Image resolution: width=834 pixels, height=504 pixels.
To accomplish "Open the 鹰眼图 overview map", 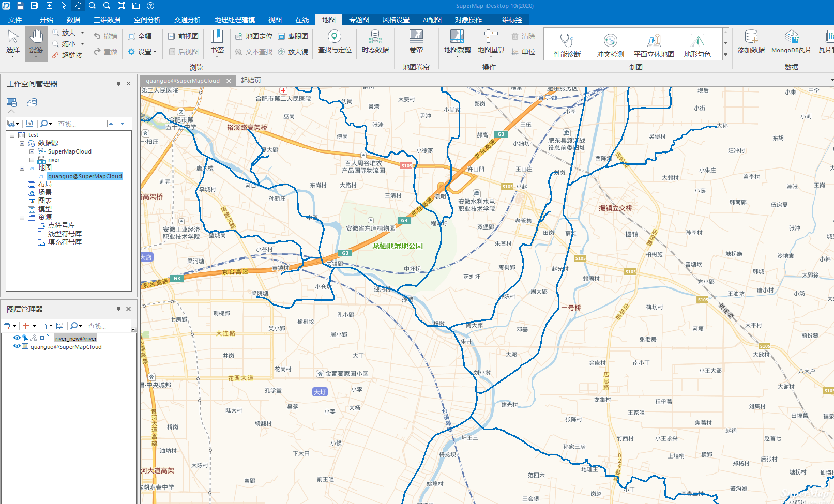I will (x=293, y=36).
